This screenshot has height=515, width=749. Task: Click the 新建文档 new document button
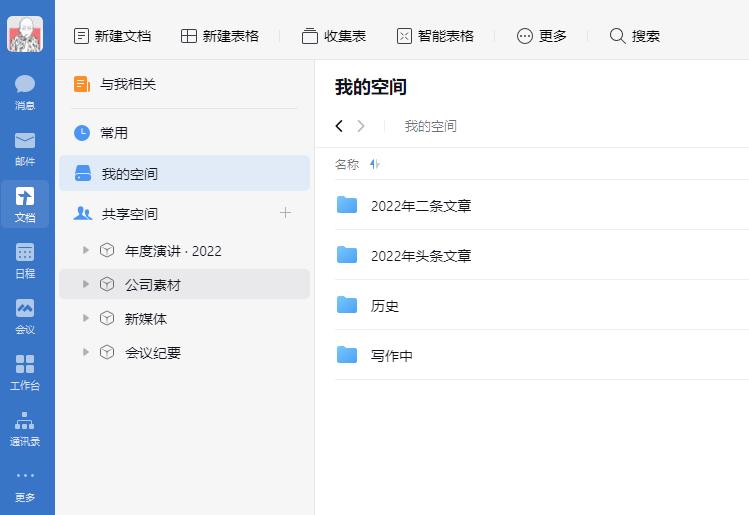click(113, 36)
